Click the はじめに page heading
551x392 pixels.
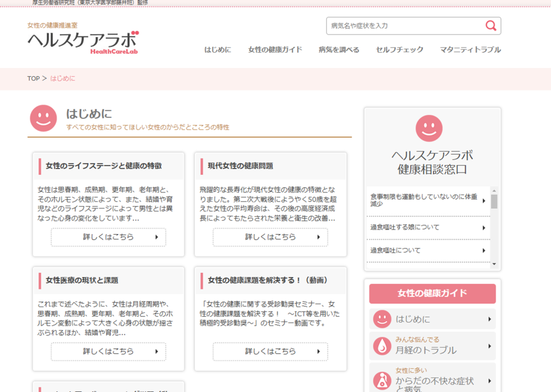[x=89, y=114]
